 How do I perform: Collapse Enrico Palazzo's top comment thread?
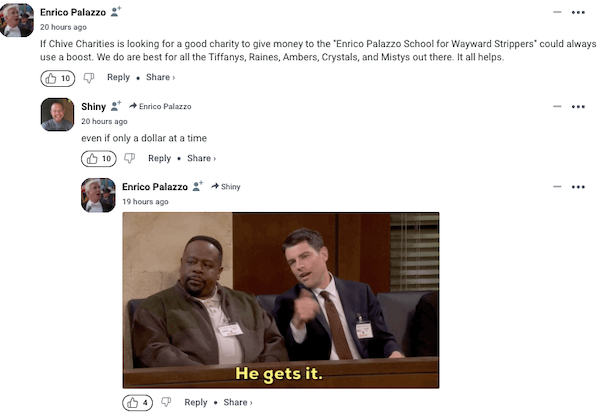coord(557,12)
